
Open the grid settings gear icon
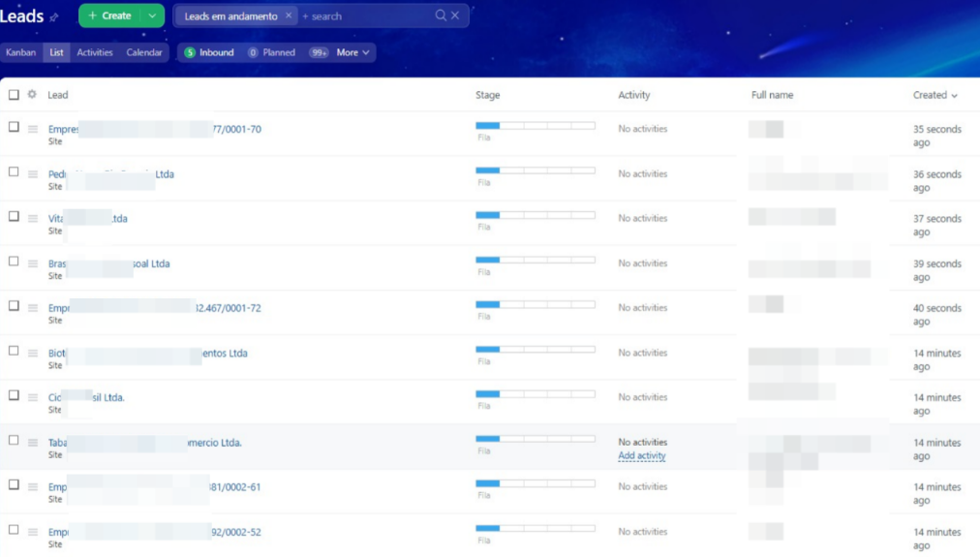coord(32,95)
